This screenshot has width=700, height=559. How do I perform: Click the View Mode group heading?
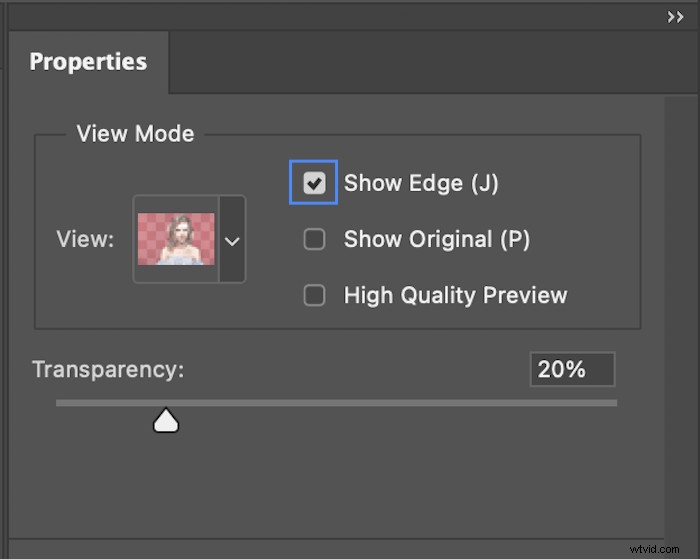click(x=135, y=134)
